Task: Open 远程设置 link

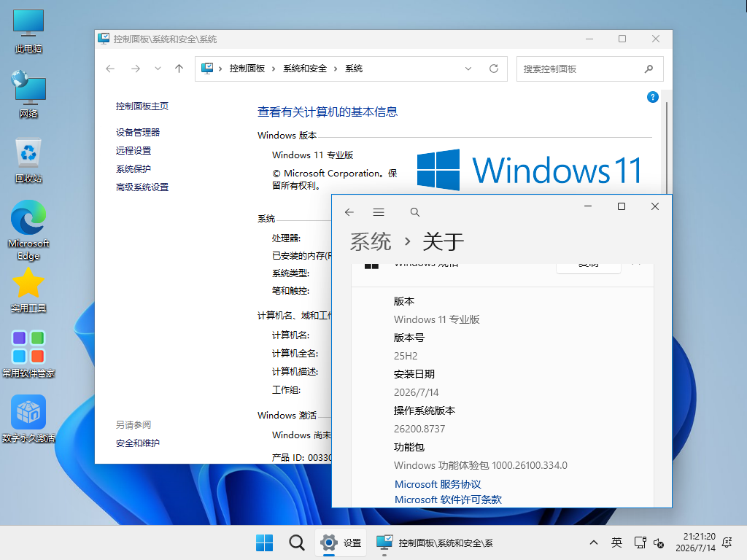Action: [x=133, y=150]
